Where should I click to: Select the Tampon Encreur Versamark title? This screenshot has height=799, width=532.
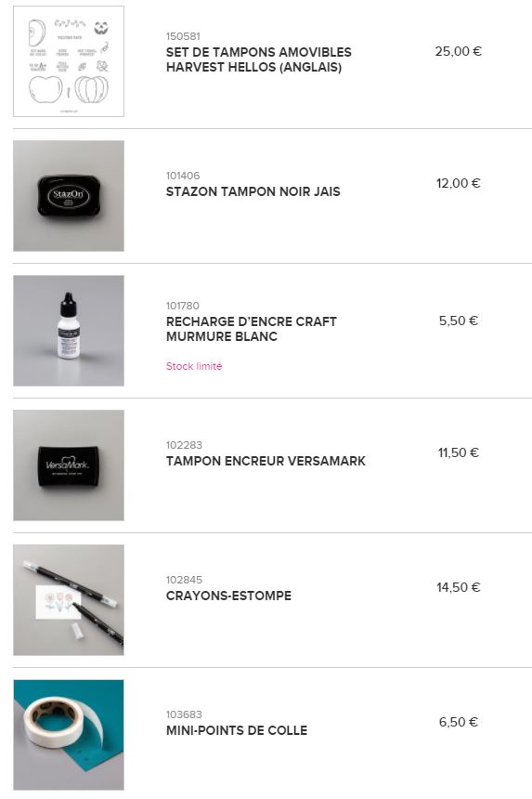(x=266, y=461)
